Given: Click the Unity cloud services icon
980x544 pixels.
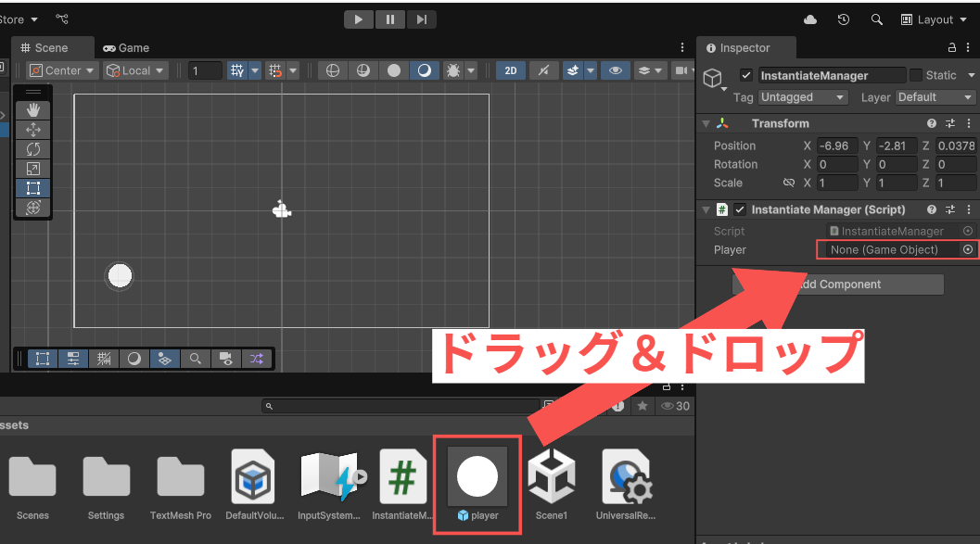Looking at the screenshot, I should click(x=809, y=19).
